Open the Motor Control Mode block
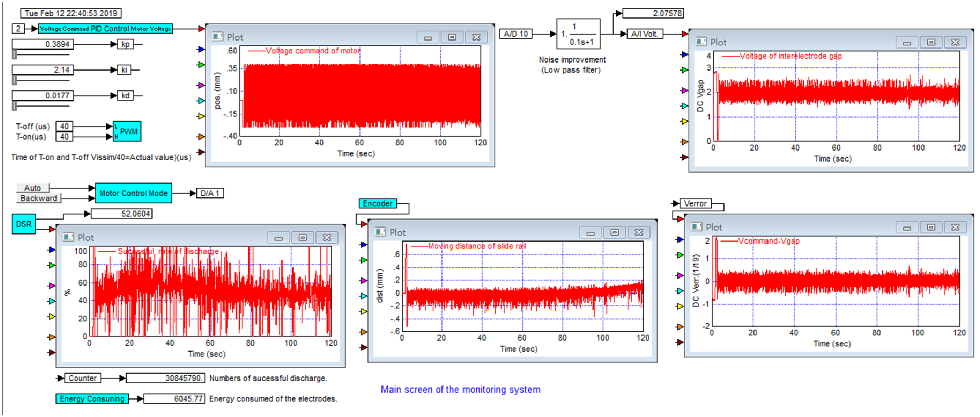 (133, 193)
